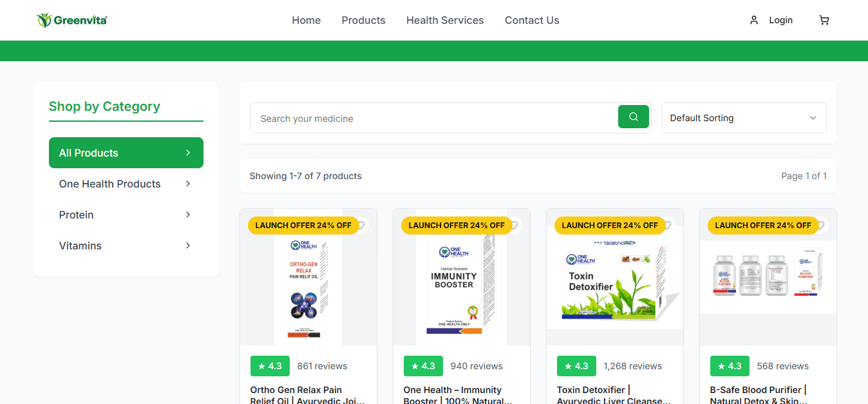Select One Health Products category
Viewport: 868px width, 404px height.
(x=126, y=184)
